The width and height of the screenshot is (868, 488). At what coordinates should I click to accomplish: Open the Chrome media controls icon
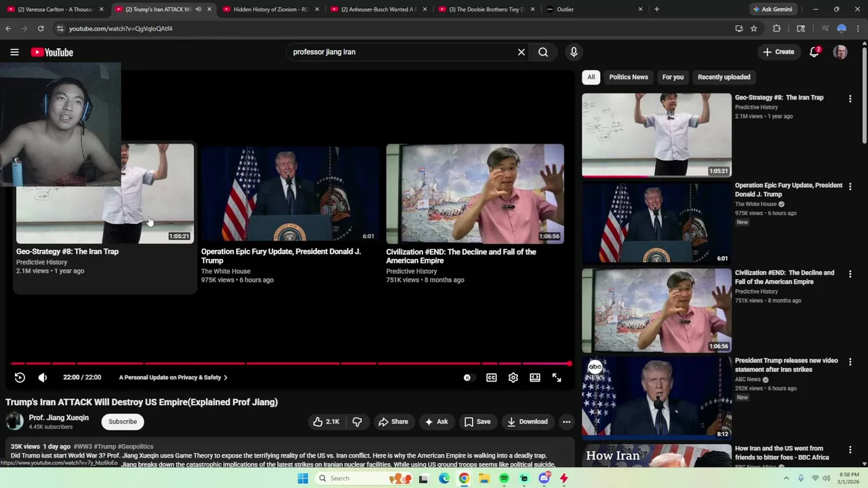(x=825, y=28)
